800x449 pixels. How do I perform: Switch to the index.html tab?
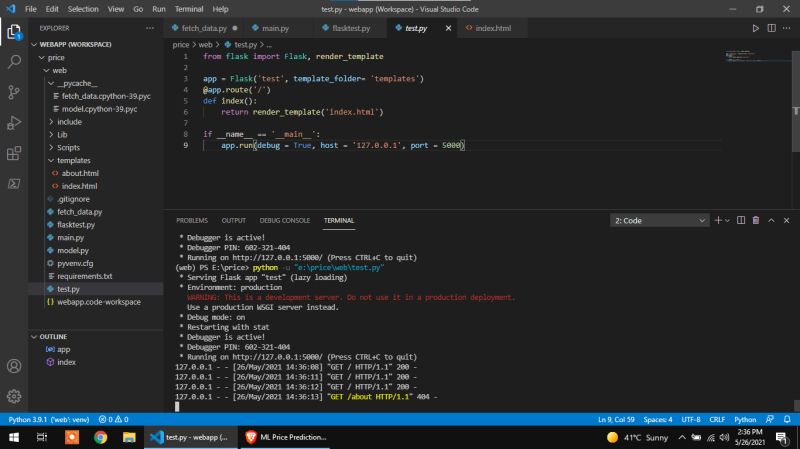pyautogui.click(x=493, y=28)
